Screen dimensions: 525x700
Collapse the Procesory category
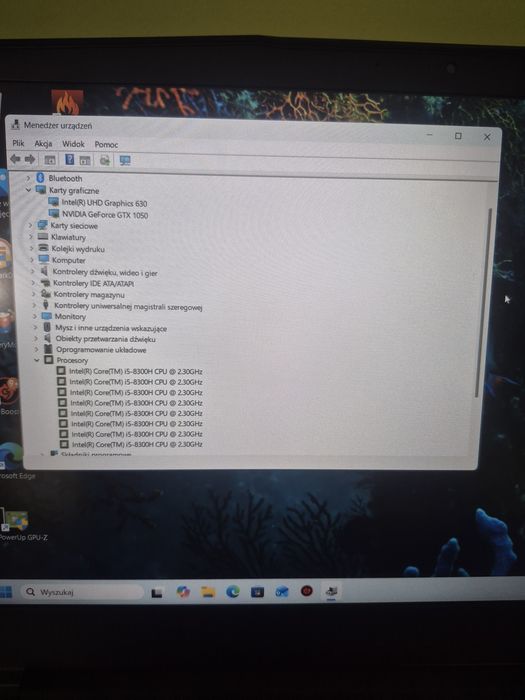pyautogui.click(x=37, y=360)
